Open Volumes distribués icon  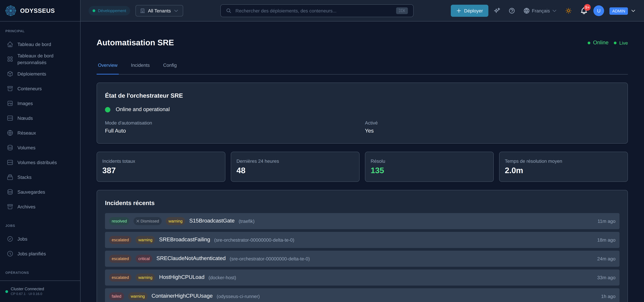pos(10,162)
